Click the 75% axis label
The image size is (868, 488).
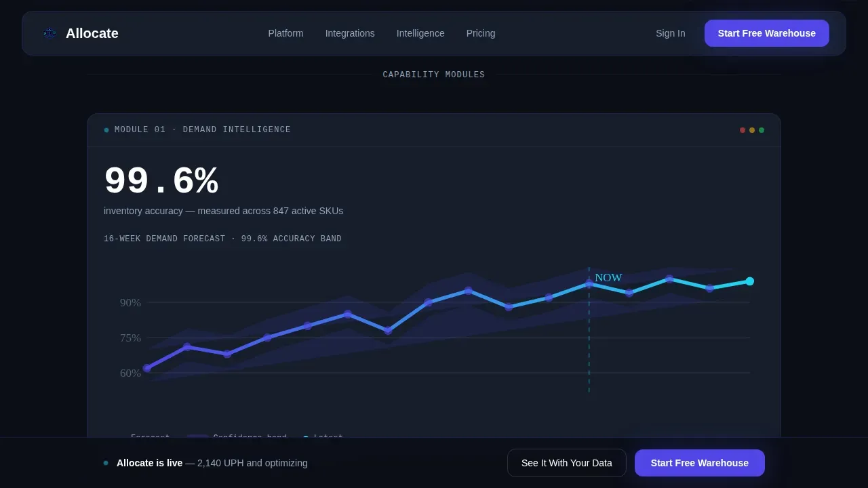click(x=130, y=338)
